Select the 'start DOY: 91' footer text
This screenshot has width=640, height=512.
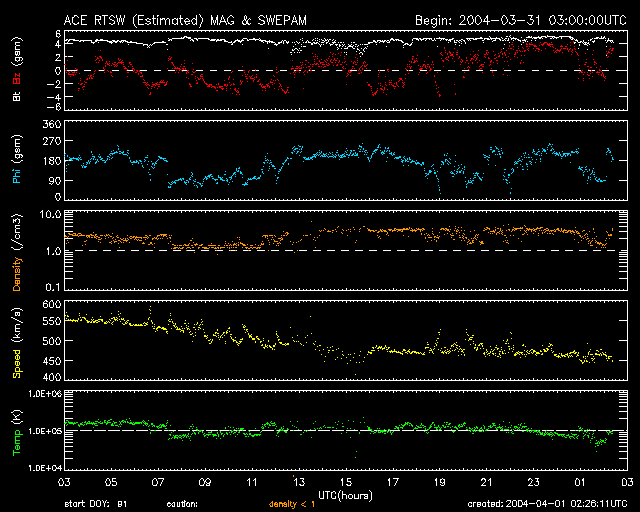[x=96, y=504]
